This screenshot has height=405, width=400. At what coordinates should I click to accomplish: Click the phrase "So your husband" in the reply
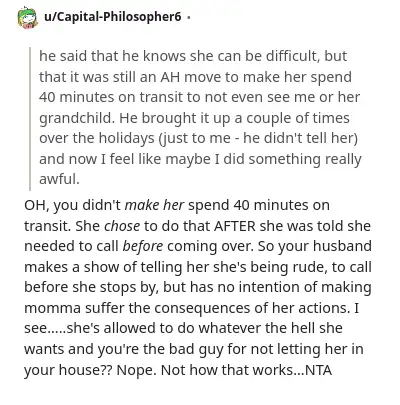pos(315,246)
